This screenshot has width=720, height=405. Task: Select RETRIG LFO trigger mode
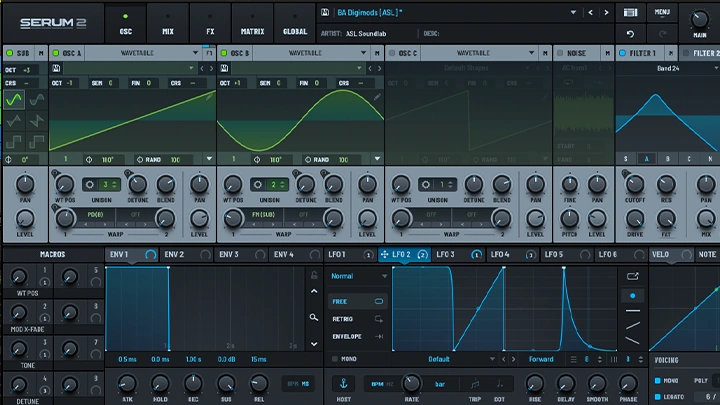[x=358, y=319]
